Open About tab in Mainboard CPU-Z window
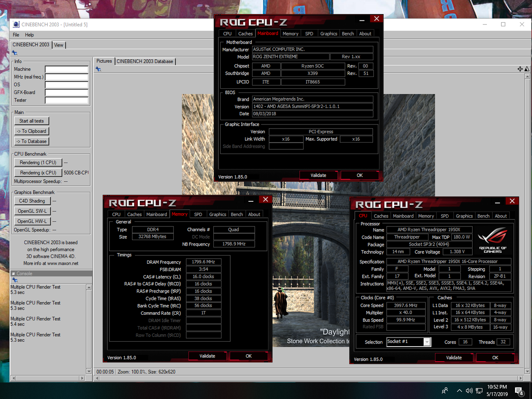Screen dimensions: 532x399 pos(365,34)
